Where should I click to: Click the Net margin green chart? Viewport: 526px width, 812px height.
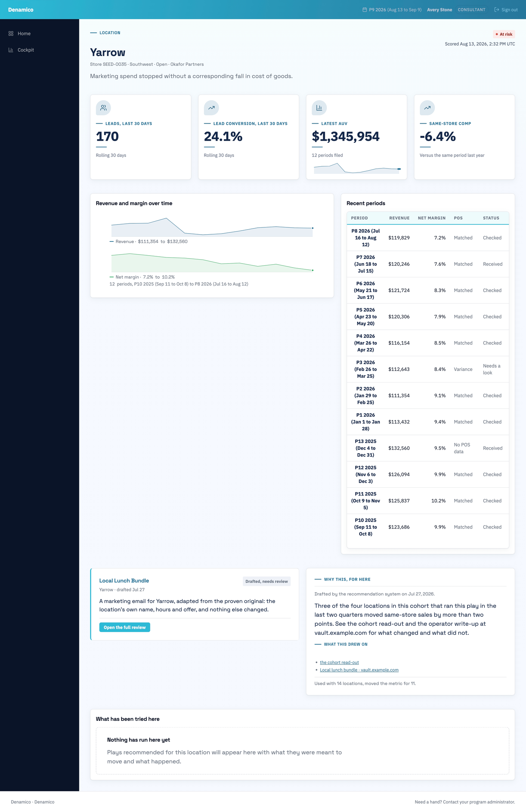(x=212, y=262)
